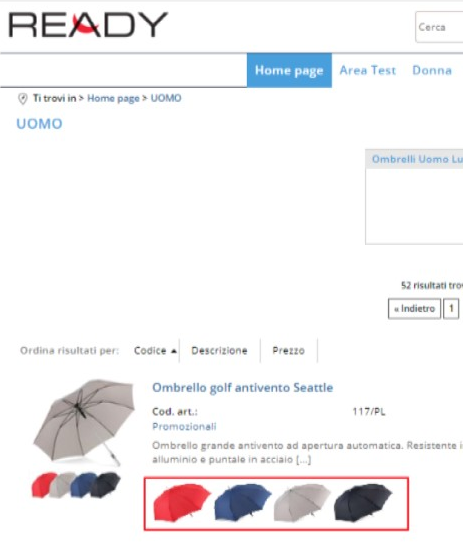Click the location pin breadcrumb icon
Screen dimensions: 463x543
(x=23, y=99)
